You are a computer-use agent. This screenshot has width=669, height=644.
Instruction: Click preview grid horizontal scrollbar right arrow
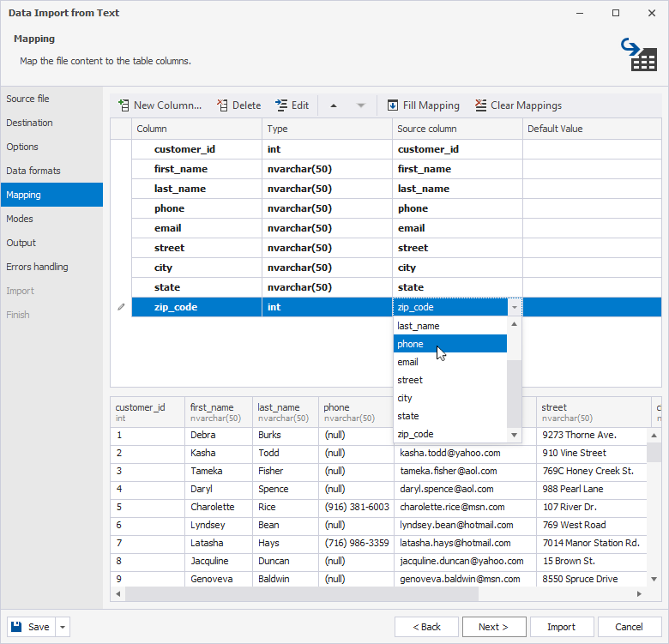[x=639, y=593]
